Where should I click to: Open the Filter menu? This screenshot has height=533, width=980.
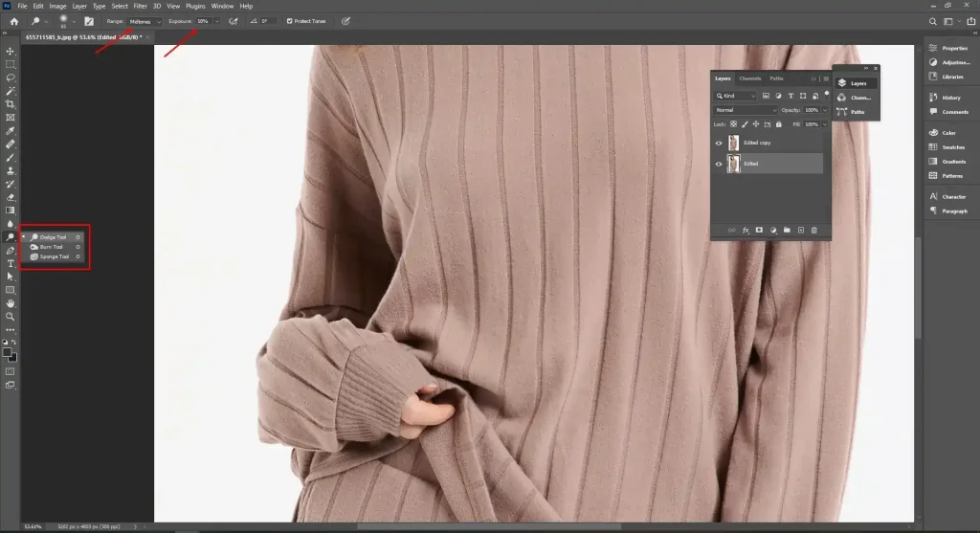(x=140, y=7)
